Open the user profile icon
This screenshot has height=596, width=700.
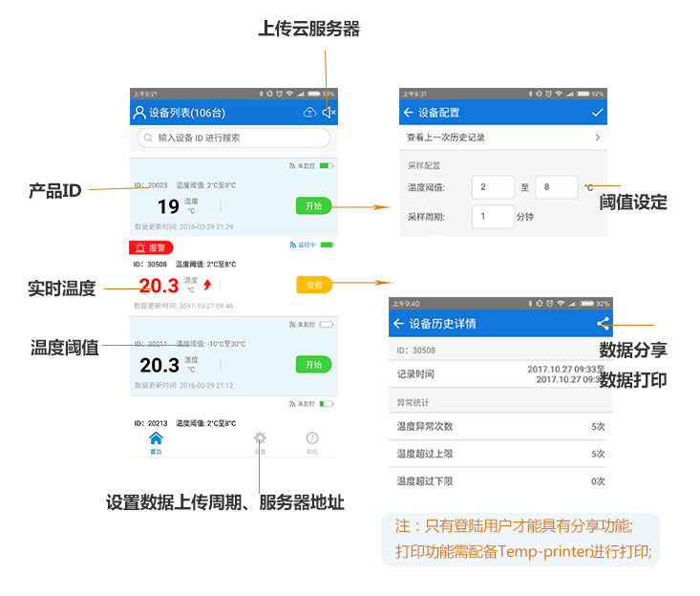(x=139, y=113)
